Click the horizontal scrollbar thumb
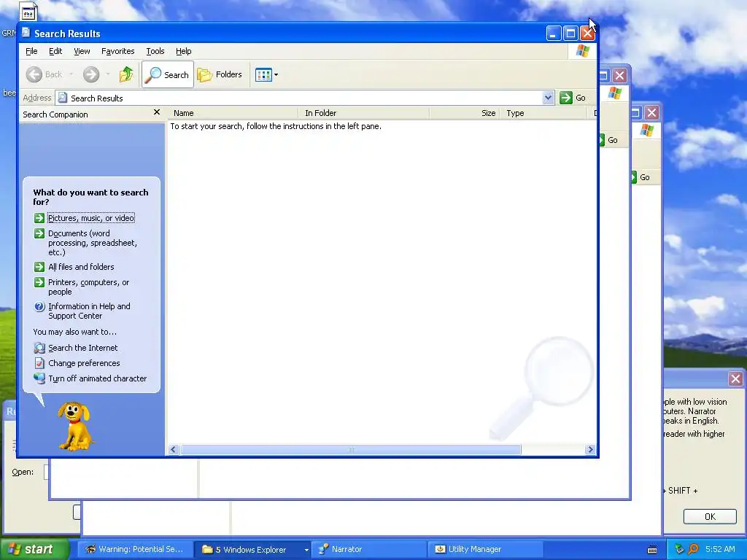Image resolution: width=747 pixels, height=560 pixels. coord(351,449)
